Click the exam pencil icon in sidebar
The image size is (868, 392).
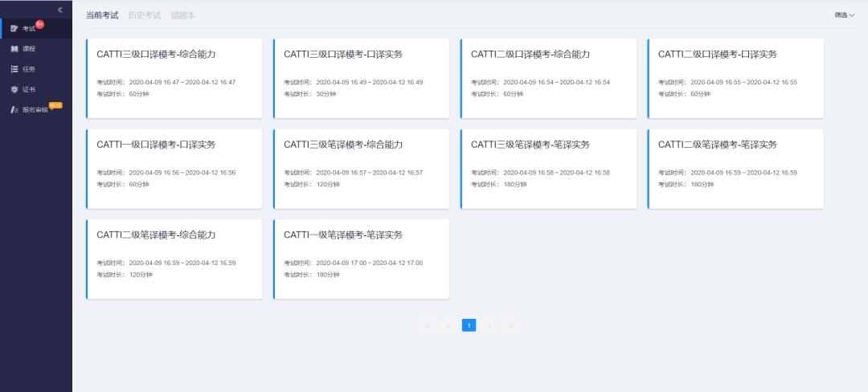click(x=14, y=29)
